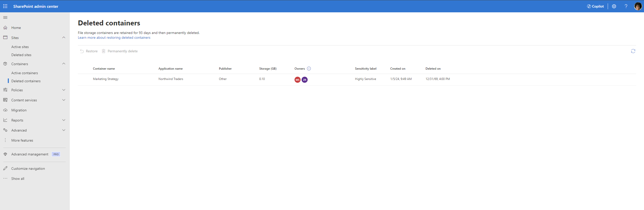The image size is (644, 210).
Task: Expand the Reports section chevron
Action: point(64,120)
